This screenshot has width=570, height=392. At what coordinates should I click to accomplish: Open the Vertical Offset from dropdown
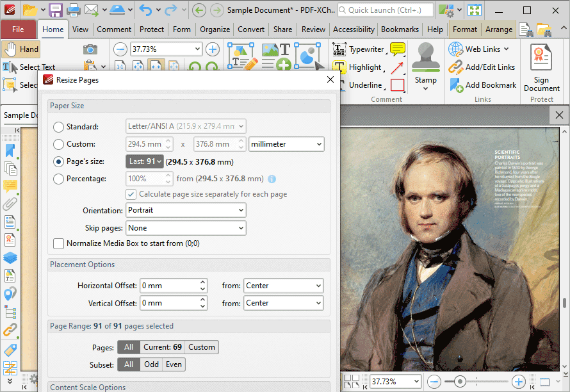click(284, 303)
